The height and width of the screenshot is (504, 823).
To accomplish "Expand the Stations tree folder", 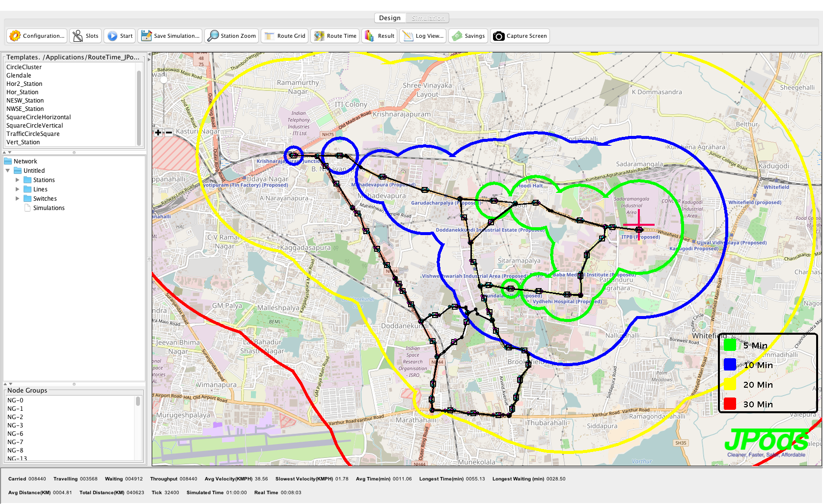I will pyautogui.click(x=18, y=180).
